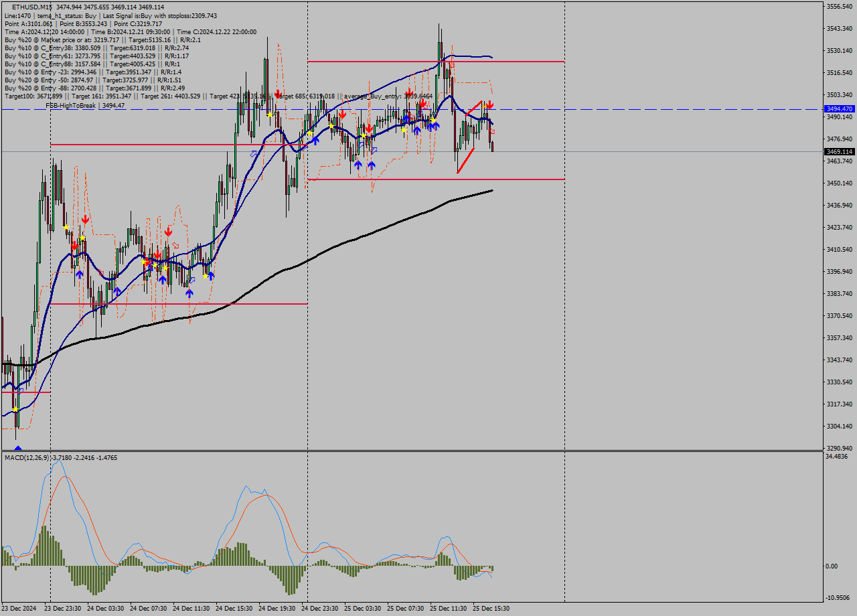Click the MACD zero level 0.00 label
The image size is (857, 616).
[832, 566]
